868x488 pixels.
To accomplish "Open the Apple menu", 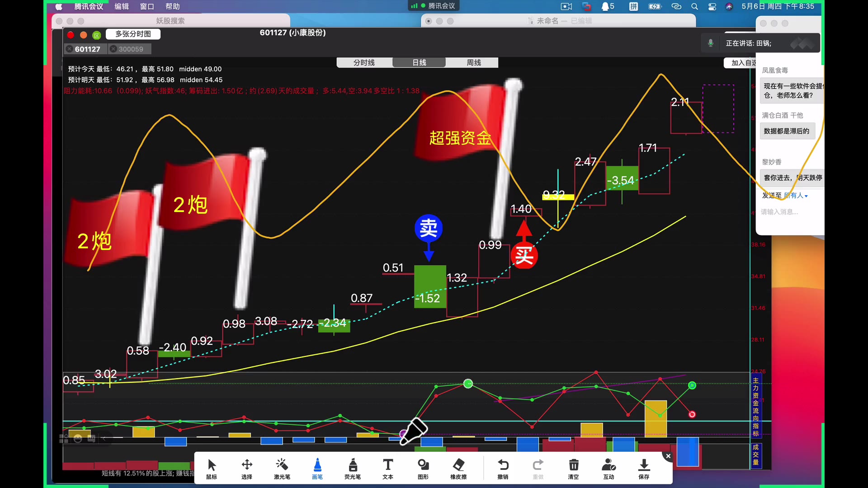I will (59, 6).
